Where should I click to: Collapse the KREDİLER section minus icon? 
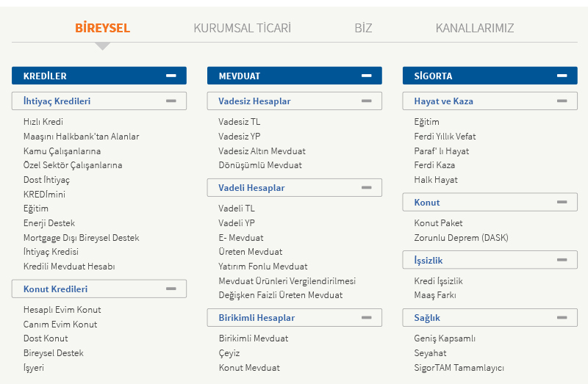[171, 76]
